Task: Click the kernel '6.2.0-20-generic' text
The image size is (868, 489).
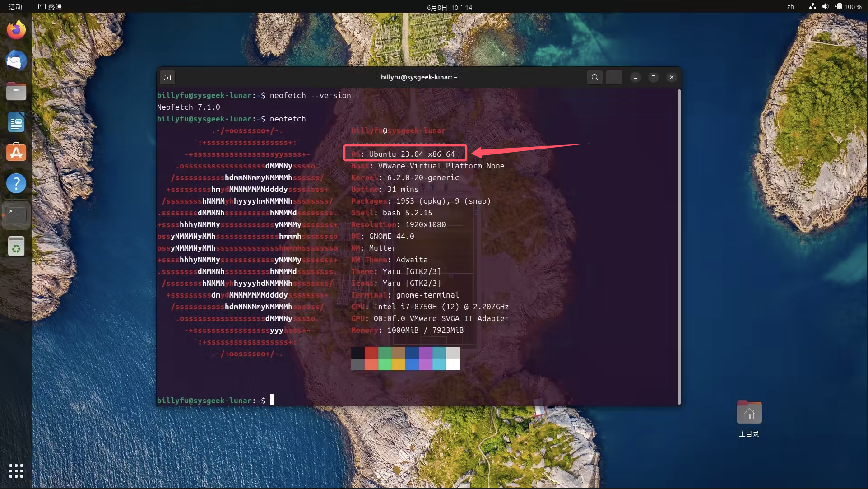Action: pyautogui.click(x=423, y=177)
